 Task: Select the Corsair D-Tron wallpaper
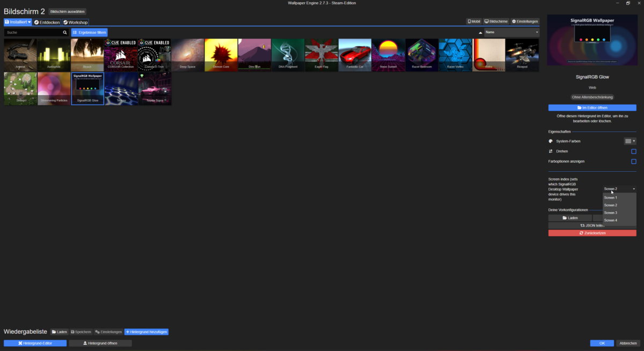[154, 55]
